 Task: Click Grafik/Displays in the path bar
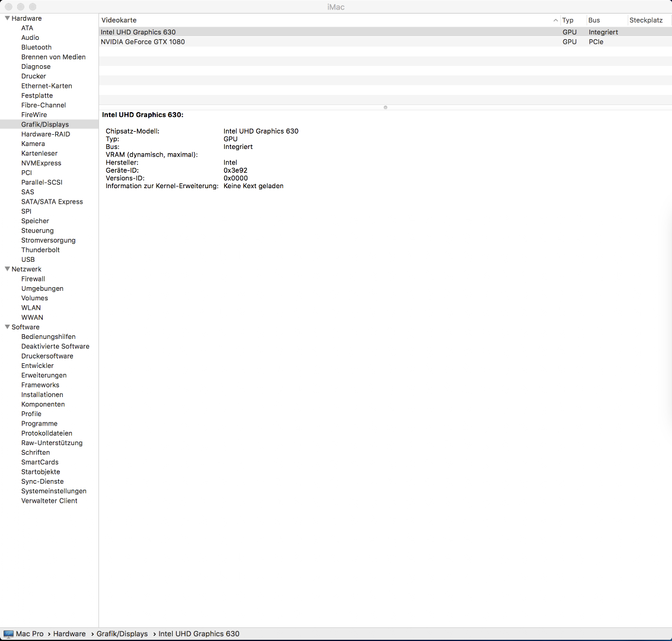click(122, 634)
